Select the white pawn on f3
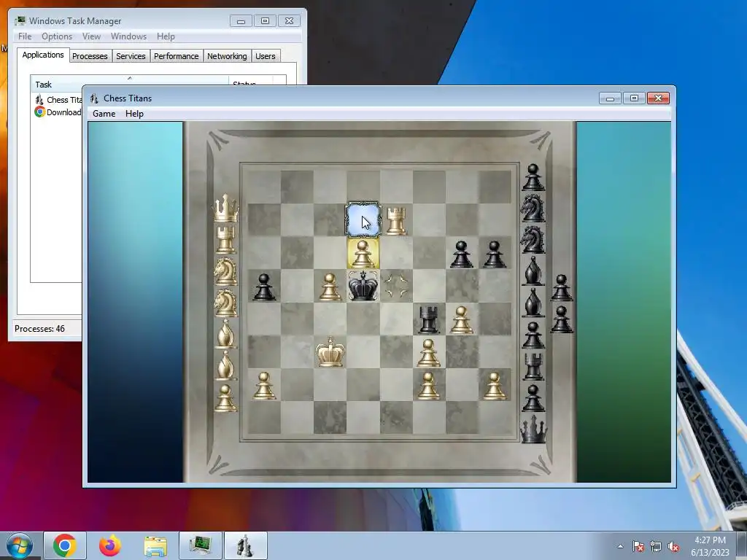This screenshot has height=560, width=747. (x=428, y=353)
